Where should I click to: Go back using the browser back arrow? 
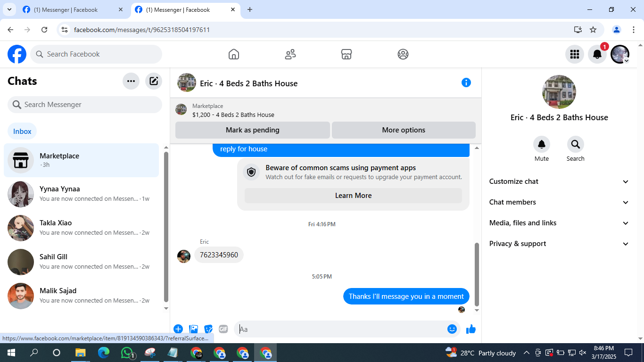10,30
